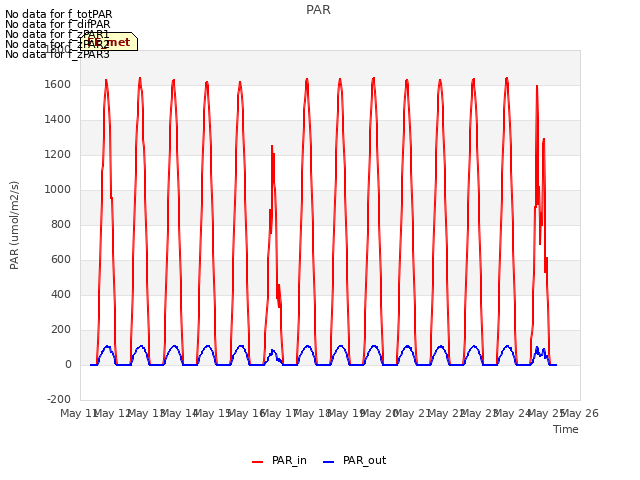Click the 200 y-axis tick label
Image resolution: width=640 pixels, height=480 pixels.
point(61,330)
